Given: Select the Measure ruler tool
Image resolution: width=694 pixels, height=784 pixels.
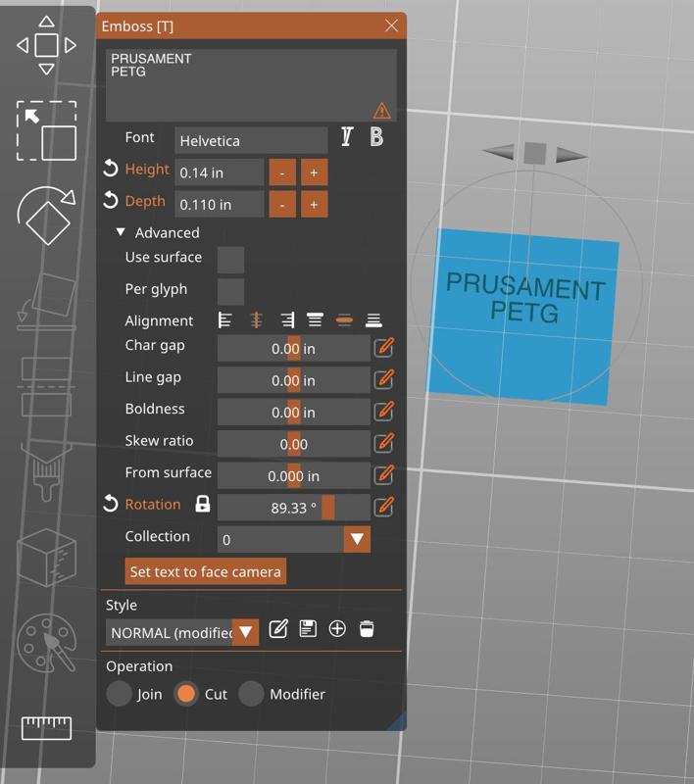Looking at the screenshot, I should point(46,728).
